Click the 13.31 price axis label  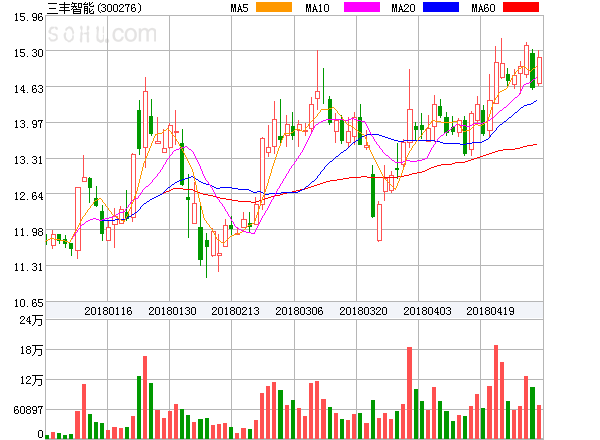(x=22, y=160)
